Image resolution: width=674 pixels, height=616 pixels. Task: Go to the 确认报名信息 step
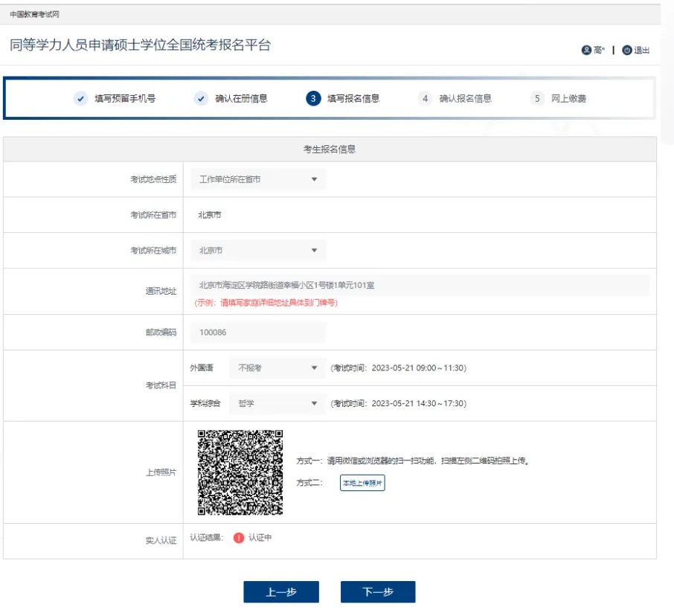465,99
